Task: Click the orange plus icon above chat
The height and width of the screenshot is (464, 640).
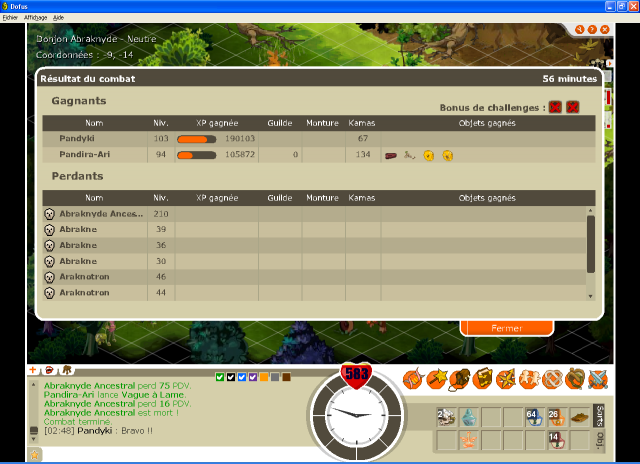Action: [x=33, y=370]
